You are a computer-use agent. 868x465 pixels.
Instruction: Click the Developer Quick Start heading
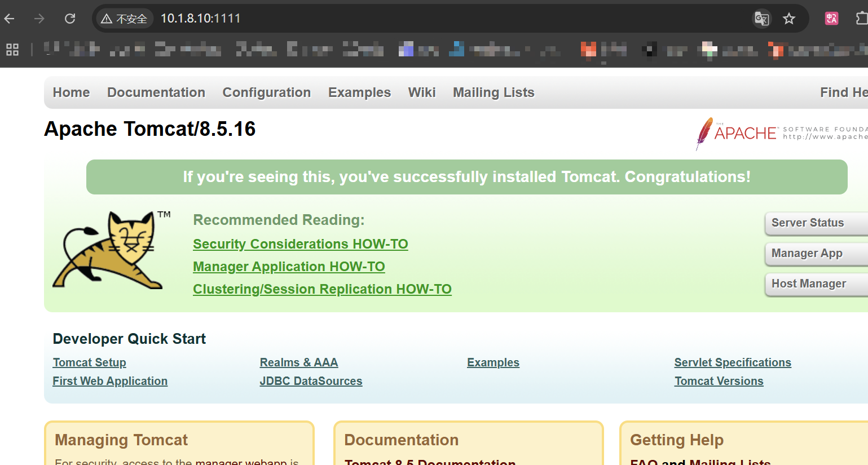pos(129,339)
